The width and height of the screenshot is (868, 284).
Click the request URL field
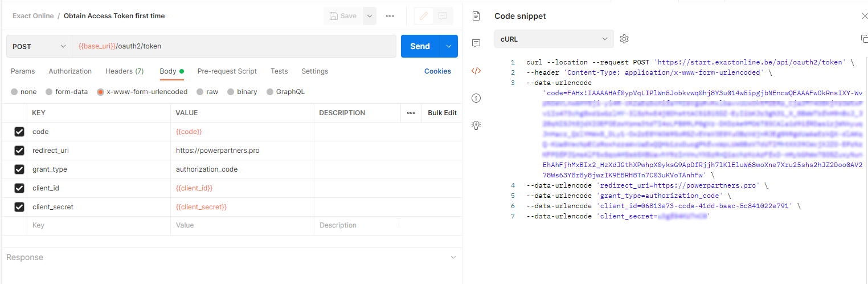coord(234,46)
